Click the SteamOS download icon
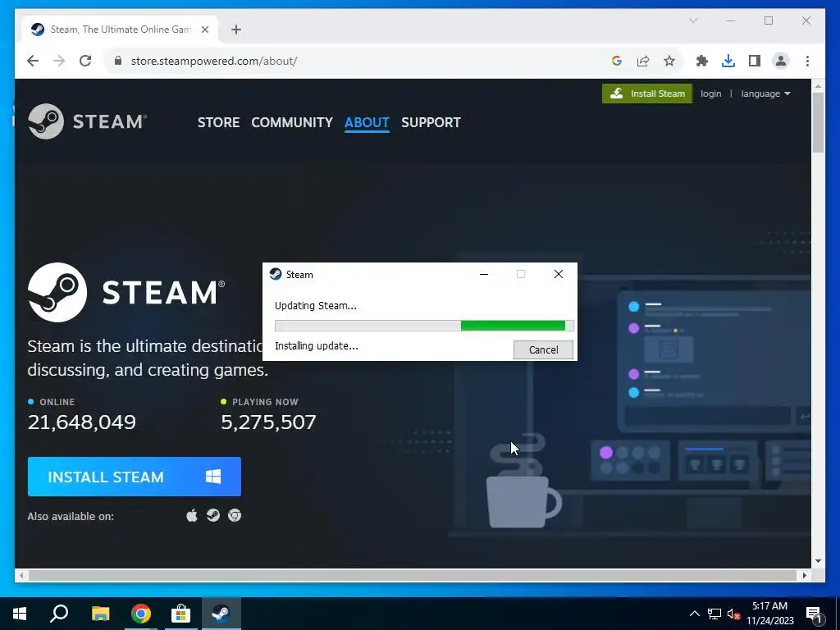The image size is (840, 630). coord(213,515)
